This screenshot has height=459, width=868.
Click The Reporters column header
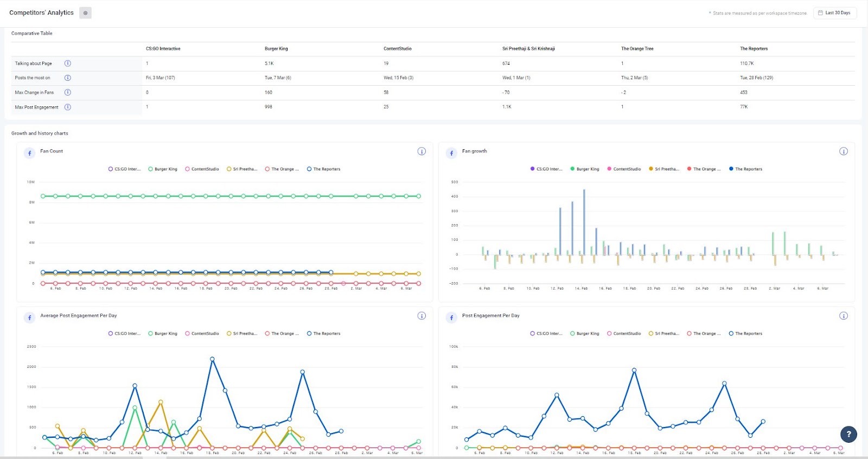point(754,49)
